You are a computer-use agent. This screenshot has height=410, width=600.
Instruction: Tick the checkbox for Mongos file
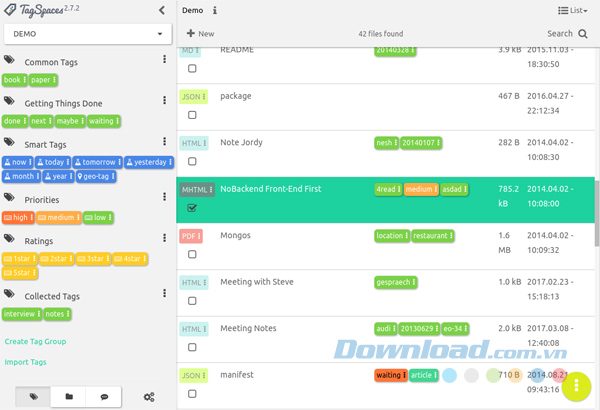tap(192, 254)
